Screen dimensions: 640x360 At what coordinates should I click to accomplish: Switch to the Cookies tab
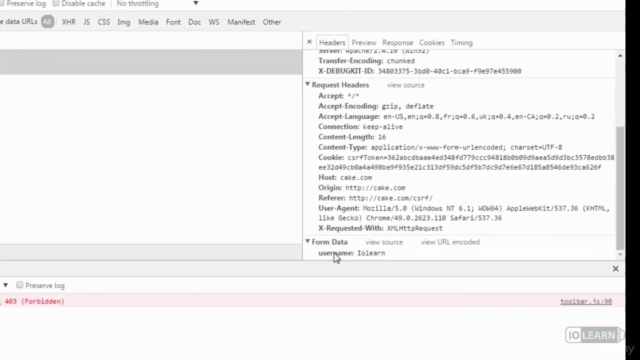point(431,42)
